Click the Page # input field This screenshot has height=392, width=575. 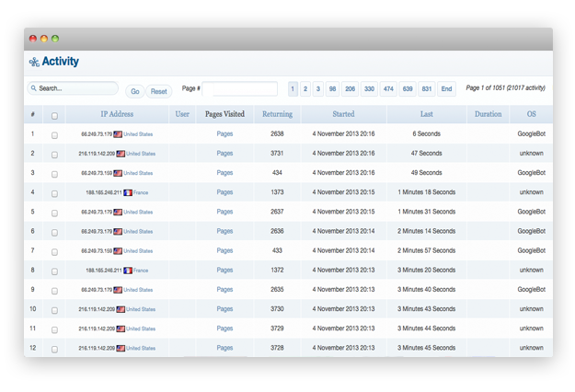coord(240,89)
